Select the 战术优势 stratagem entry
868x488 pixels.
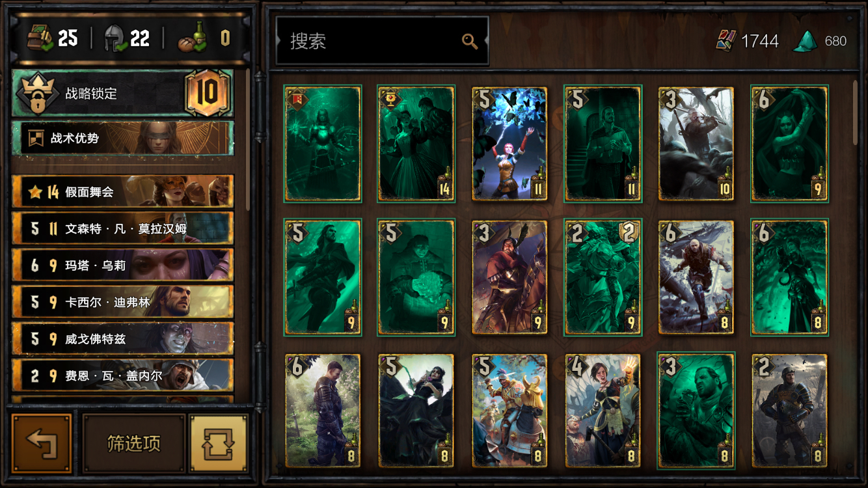coord(122,138)
